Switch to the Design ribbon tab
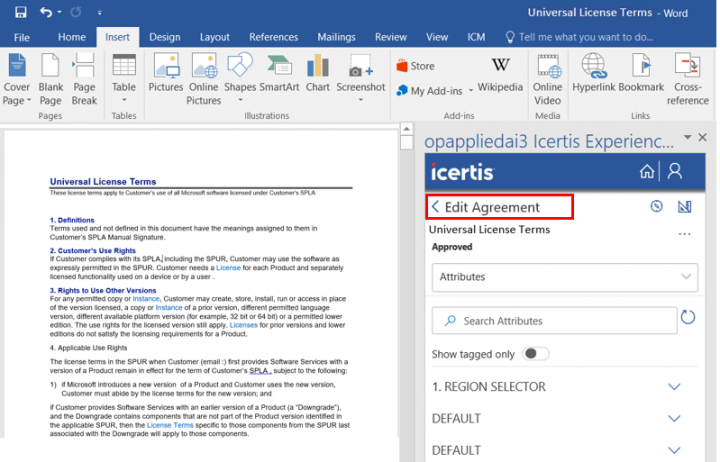This screenshot has width=720, height=462. (165, 37)
